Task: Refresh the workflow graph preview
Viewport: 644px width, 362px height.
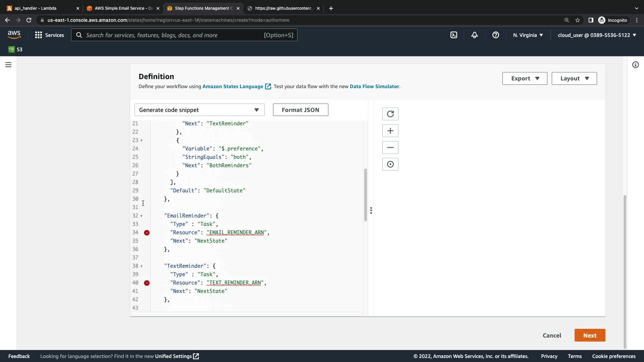Action: (x=390, y=114)
